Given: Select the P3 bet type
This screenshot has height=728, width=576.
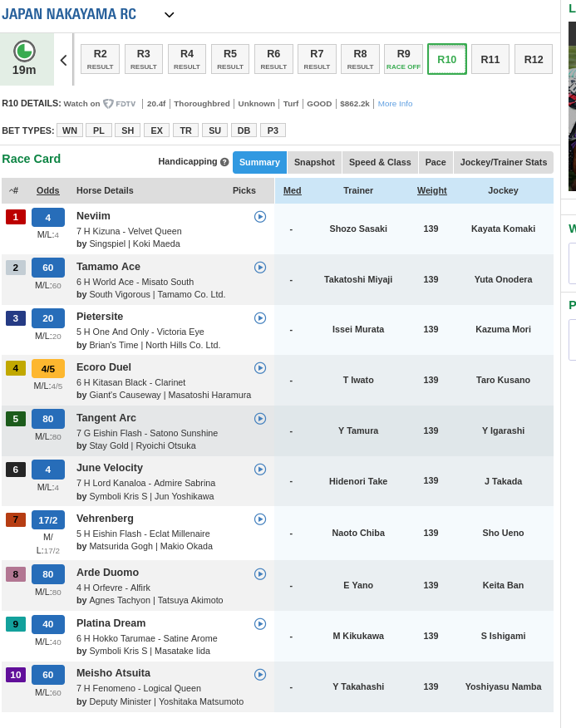Looking at the screenshot, I should point(273,130).
